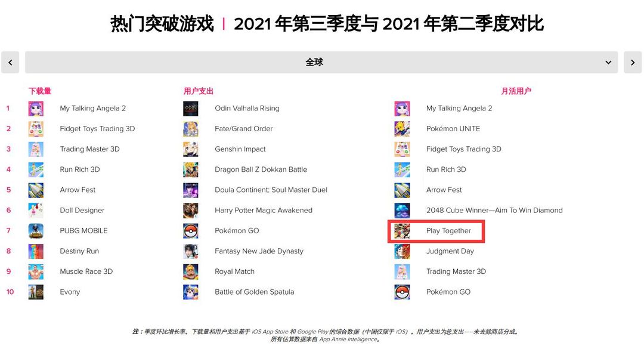This screenshot has height=349, width=644.
Task: Click the Pokémon UNITE game icon
Action: pos(402,129)
